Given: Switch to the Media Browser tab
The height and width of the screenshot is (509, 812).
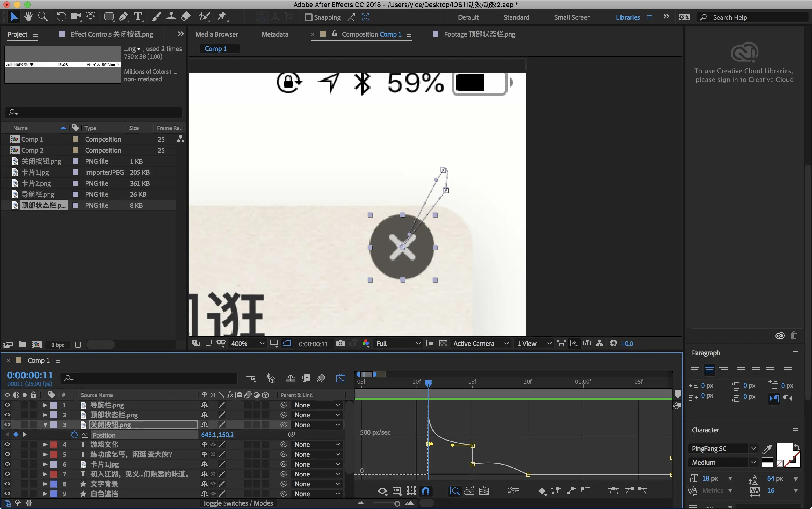Looking at the screenshot, I should click(x=216, y=34).
